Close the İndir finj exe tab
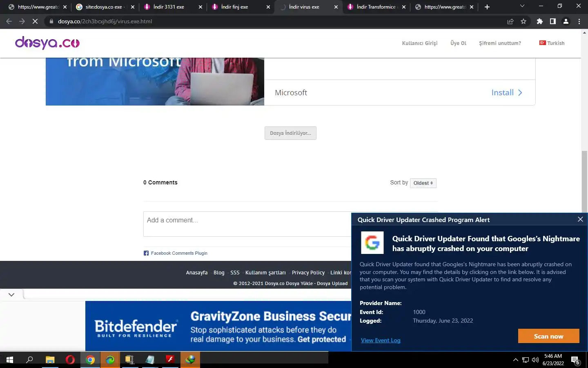Screen dimensions: 588x368 (268, 7)
